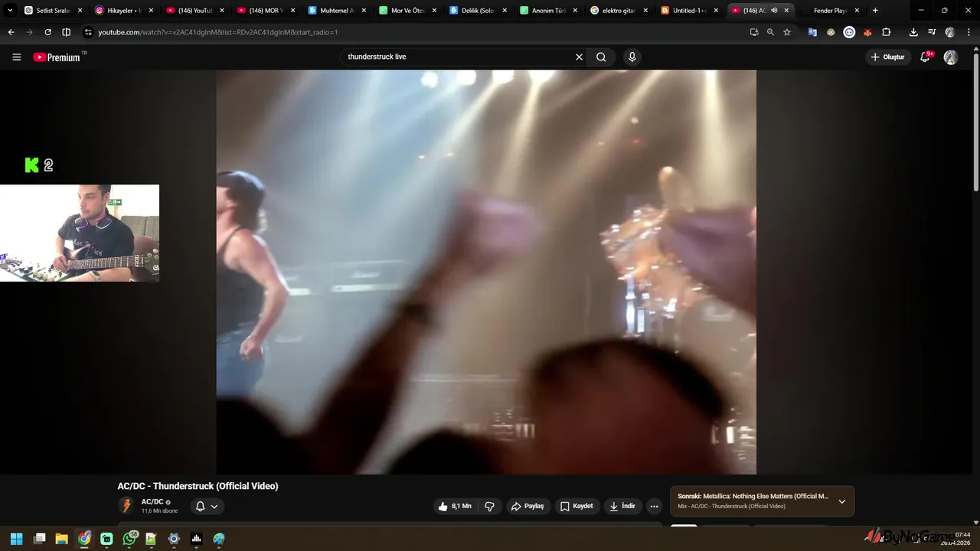Open the orange fox extension
Screen dimensions: 980x551
point(867,32)
